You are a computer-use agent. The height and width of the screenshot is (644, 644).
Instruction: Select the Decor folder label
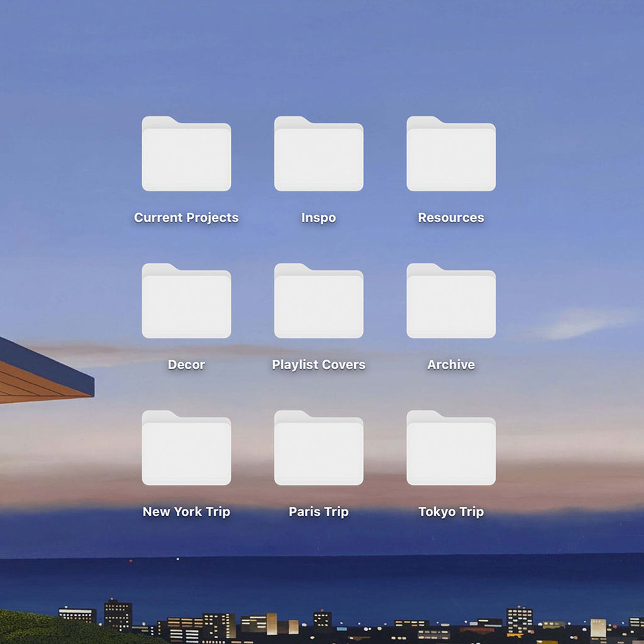(x=186, y=365)
